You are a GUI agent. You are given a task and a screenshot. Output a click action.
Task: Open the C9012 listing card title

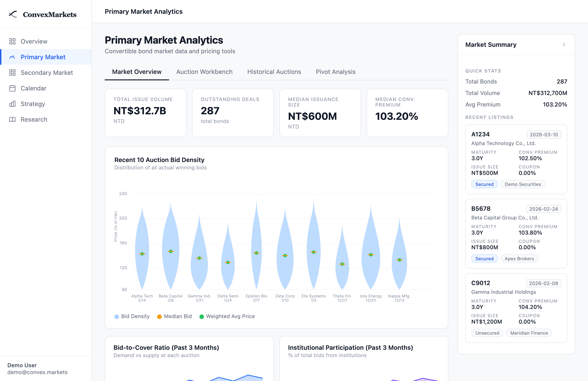[x=481, y=283]
